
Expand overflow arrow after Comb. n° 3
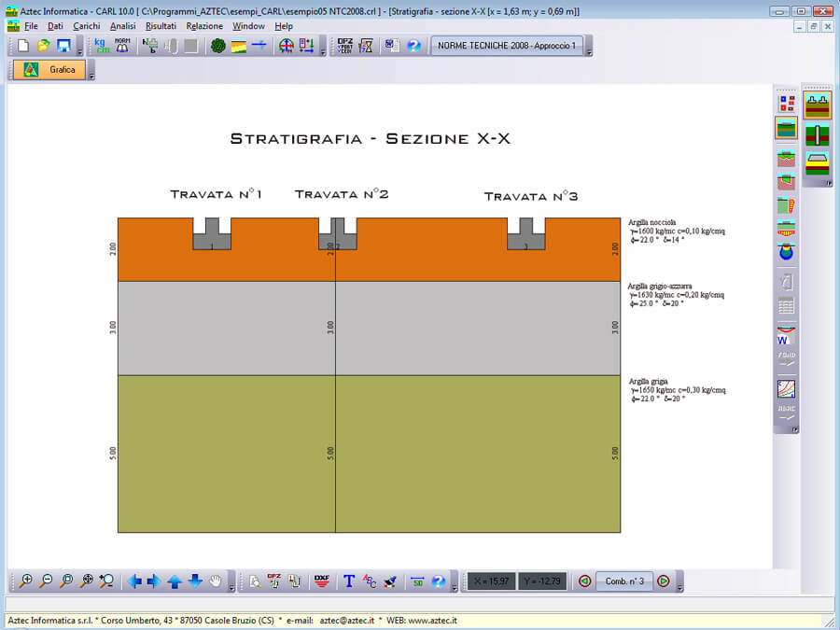679,586
